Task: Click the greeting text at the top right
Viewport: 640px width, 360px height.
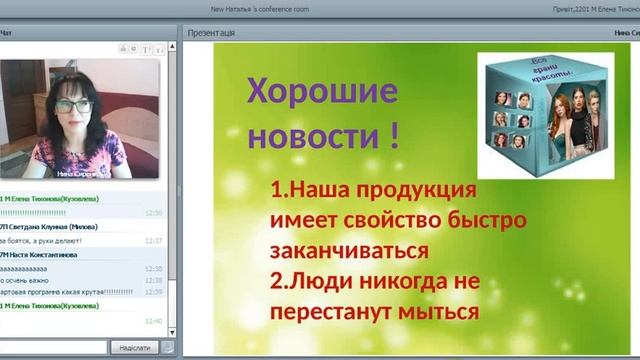Action: [x=596, y=9]
